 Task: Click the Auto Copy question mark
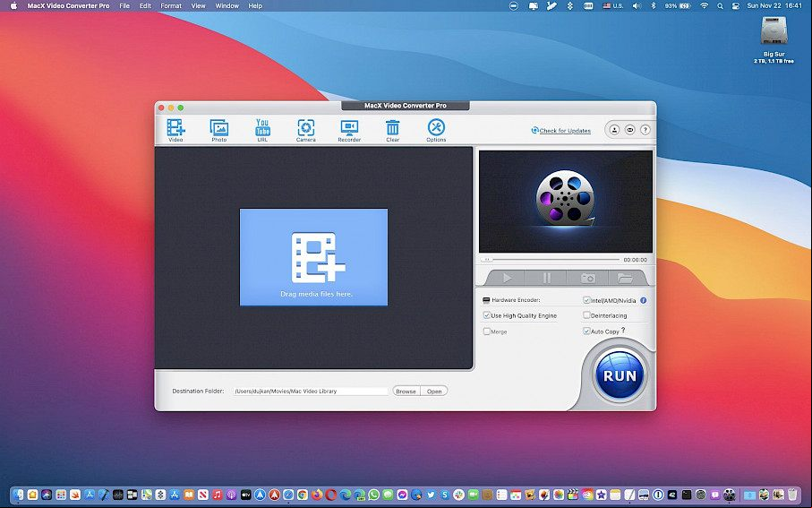[623, 331]
